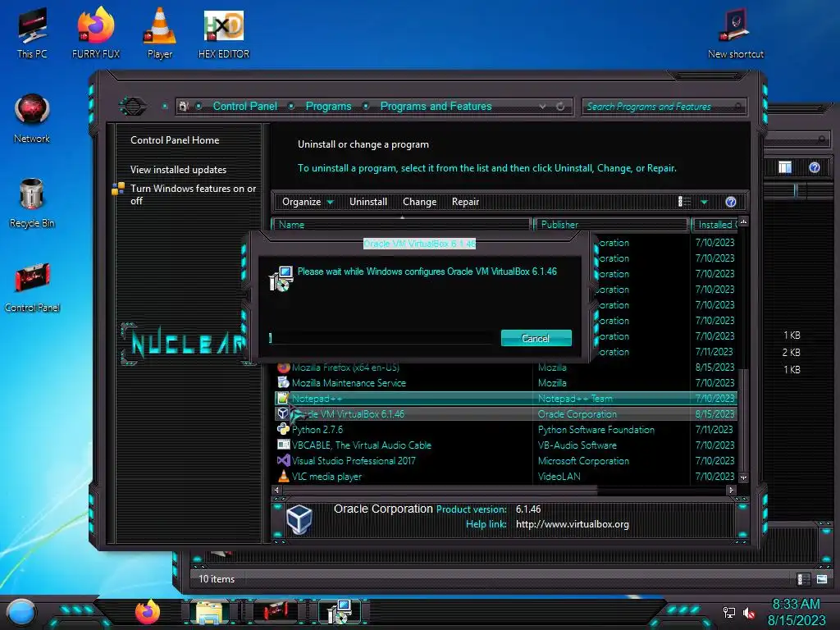Open View installed updates link
The image size is (840, 630).
pos(178,170)
